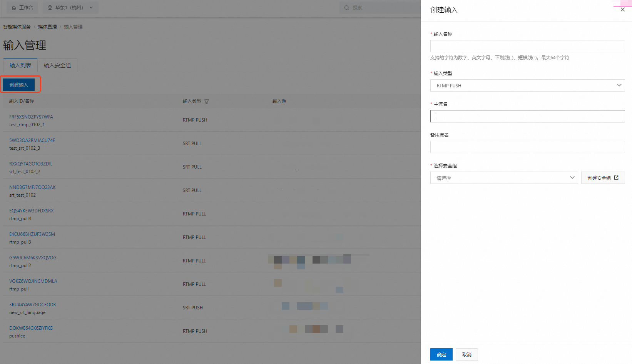Open input 5WD3OA2RMIACU74F link

click(x=32, y=140)
